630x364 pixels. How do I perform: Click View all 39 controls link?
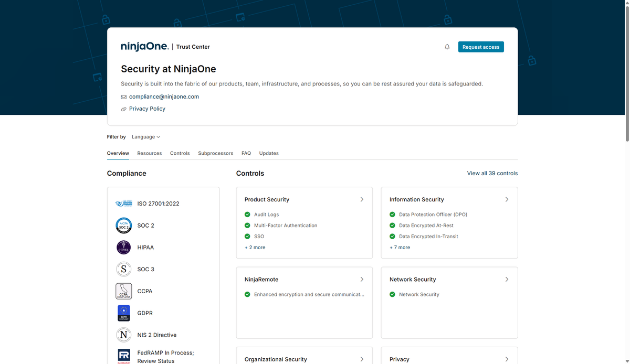[x=492, y=173]
